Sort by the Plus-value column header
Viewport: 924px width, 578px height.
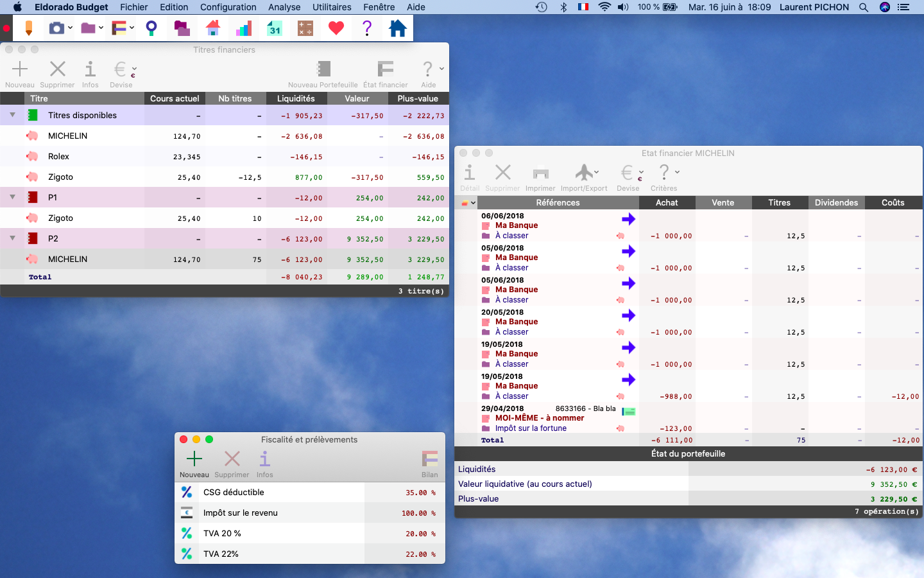tap(418, 98)
